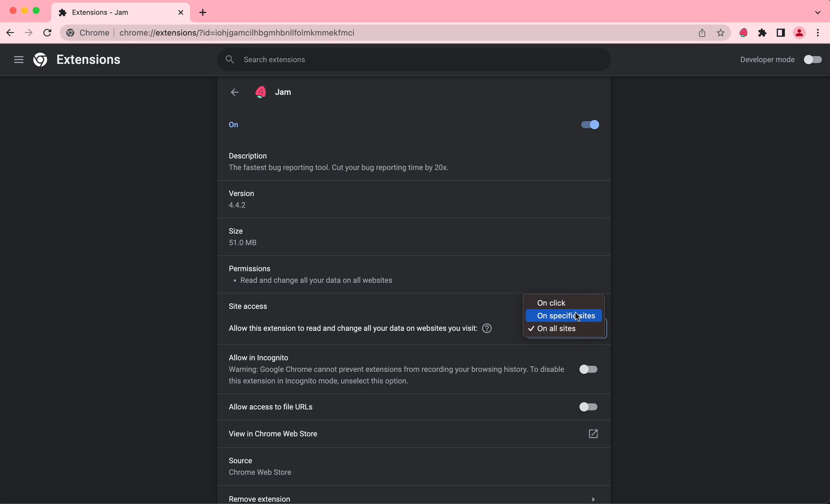830x504 pixels.
Task: Click the Jam extension toolbar icon
Action: pos(743,33)
